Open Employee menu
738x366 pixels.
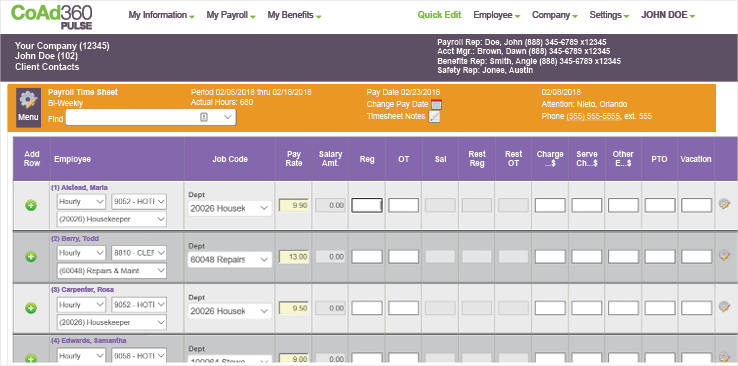[x=497, y=15]
